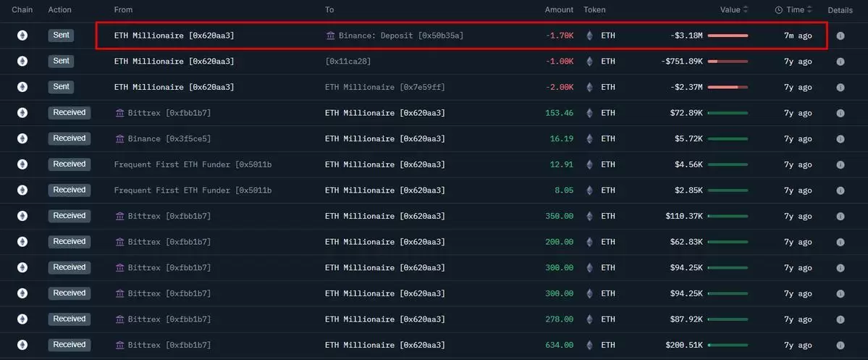Click the $87.92K value cell
This screenshot has height=360, width=868.
[x=686, y=319]
